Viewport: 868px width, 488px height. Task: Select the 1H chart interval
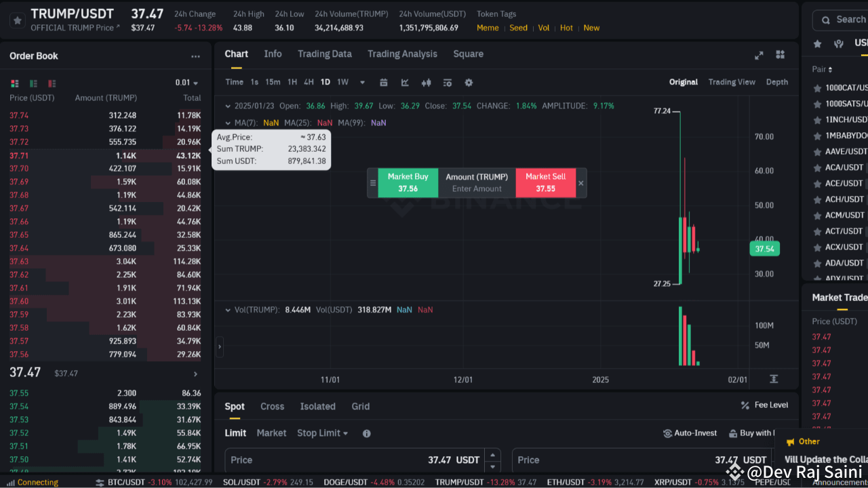click(292, 82)
